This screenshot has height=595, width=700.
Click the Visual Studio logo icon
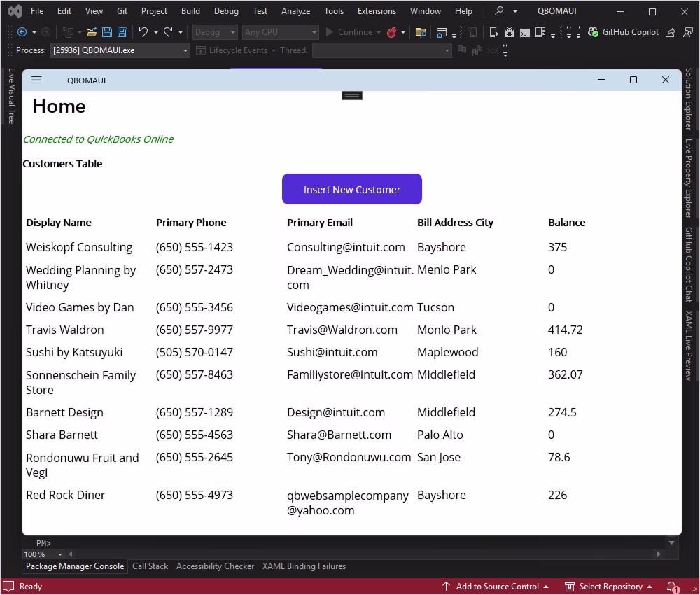pyautogui.click(x=15, y=11)
